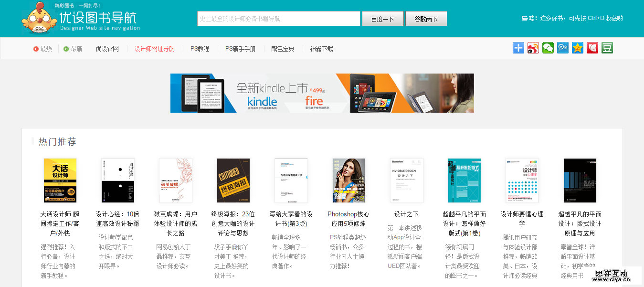
Task: Click the blue plus share icon
Action: click(x=518, y=48)
